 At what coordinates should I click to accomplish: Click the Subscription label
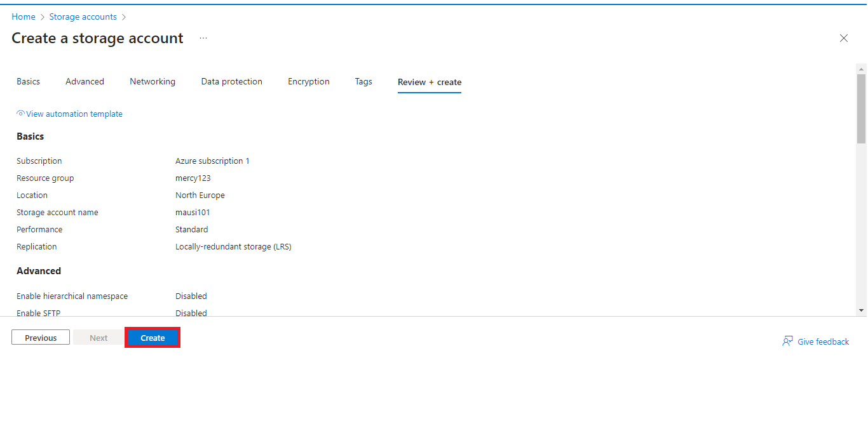pyautogui.click(x=39, y=161)
